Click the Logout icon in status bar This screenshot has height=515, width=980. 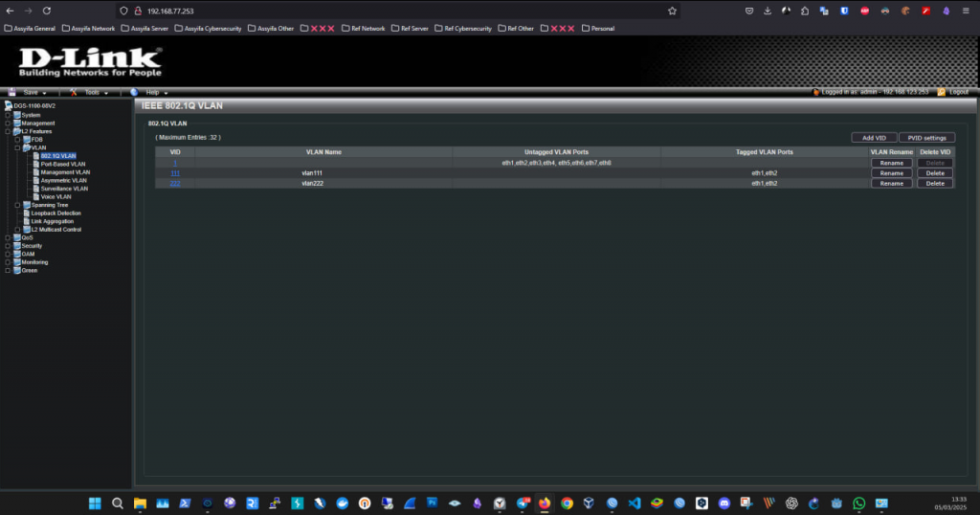pyautogui.click(x=942, y=92)
